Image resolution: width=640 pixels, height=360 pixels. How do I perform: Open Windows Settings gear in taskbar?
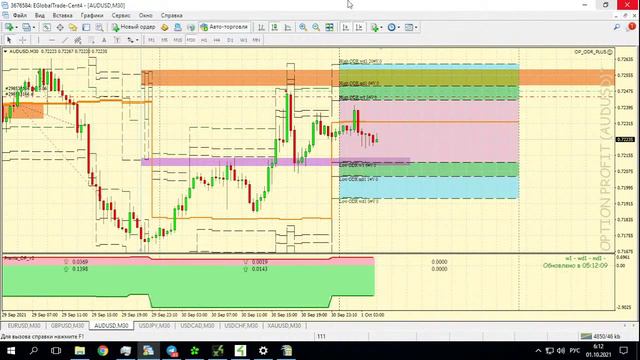pos(263,351)
